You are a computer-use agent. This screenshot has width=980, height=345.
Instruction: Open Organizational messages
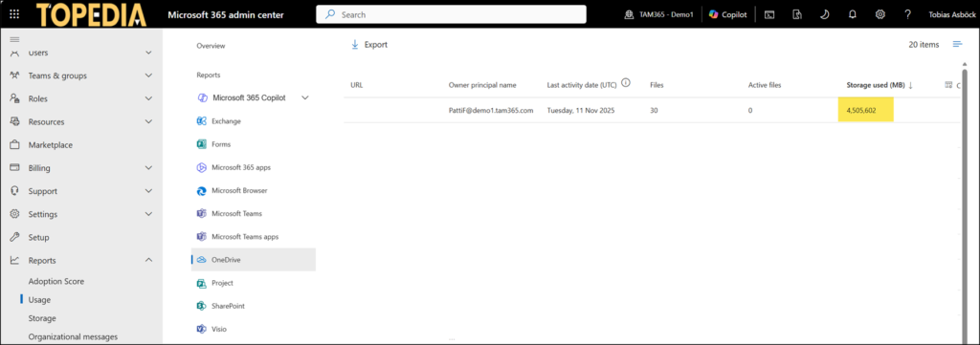73,337
